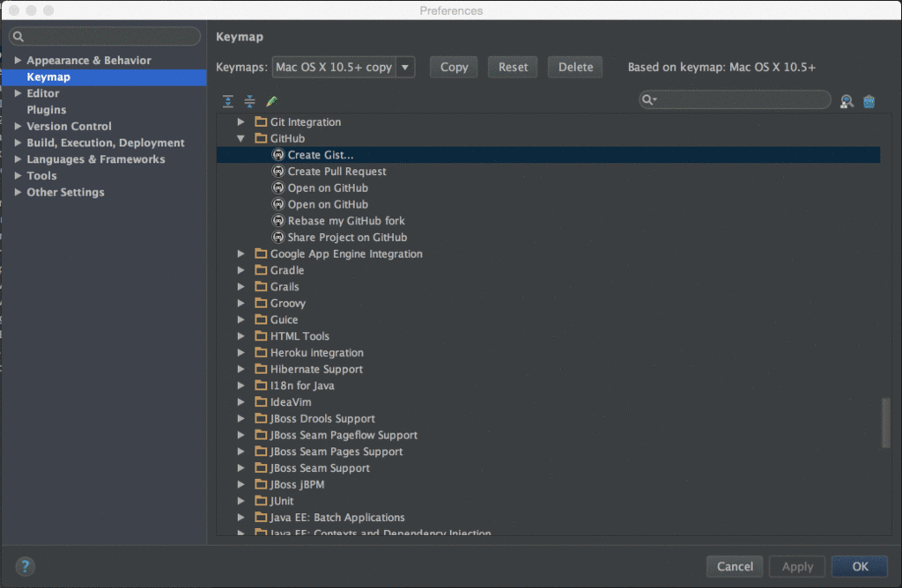Click the pencil Edit Shortcut icon
Viewport: 902px width, 588px height.
coord(271,102)
